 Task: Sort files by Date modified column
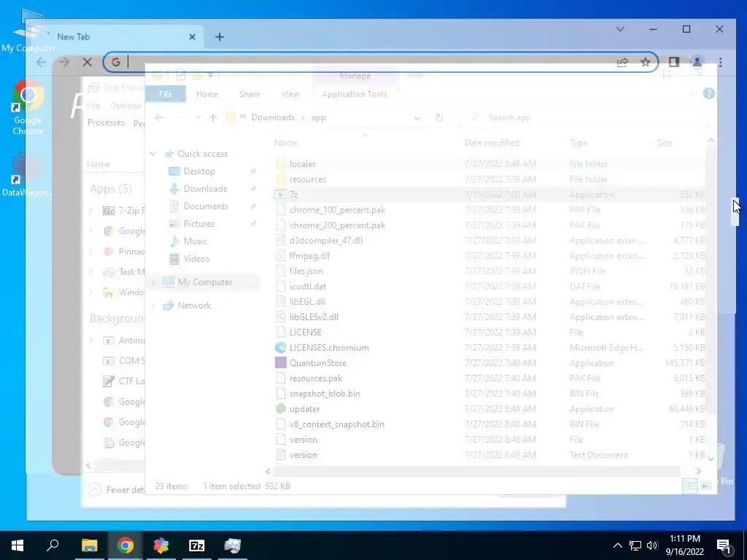[492, 143]
